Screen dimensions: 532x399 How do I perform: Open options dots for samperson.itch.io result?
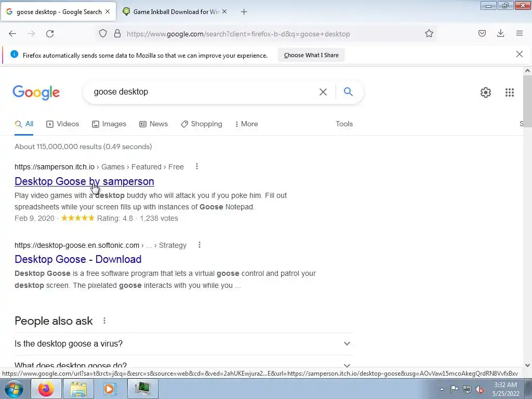coord(197,166)
